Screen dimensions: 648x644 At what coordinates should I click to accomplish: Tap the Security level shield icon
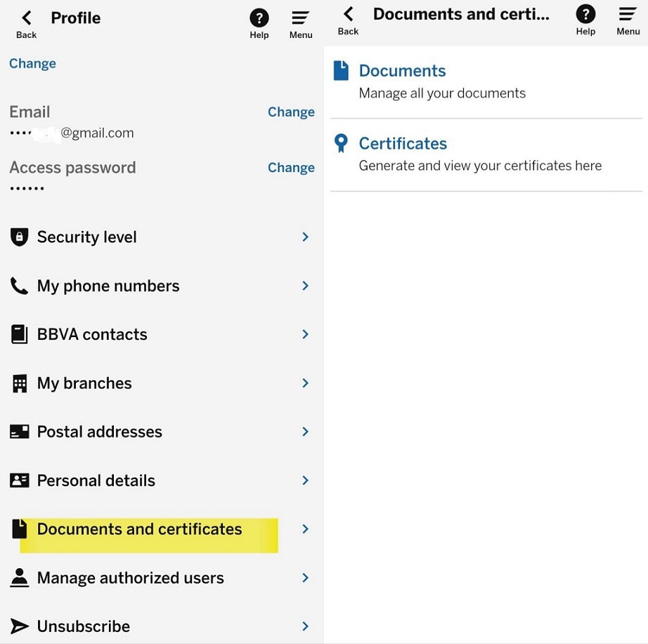[x=19, y=237]
